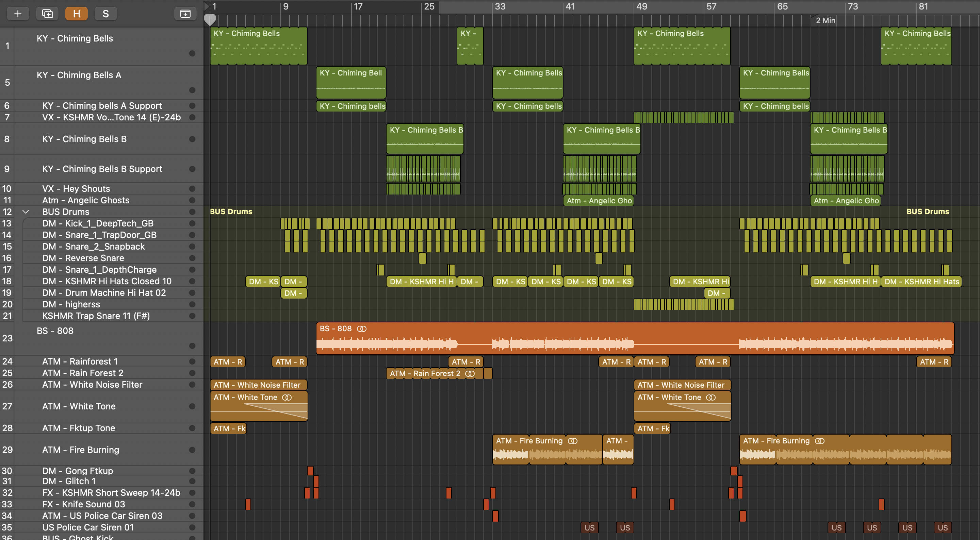Screen dimensions: 980x540
Task: Toggle the H hide tracks button
Action: point(77,14)
